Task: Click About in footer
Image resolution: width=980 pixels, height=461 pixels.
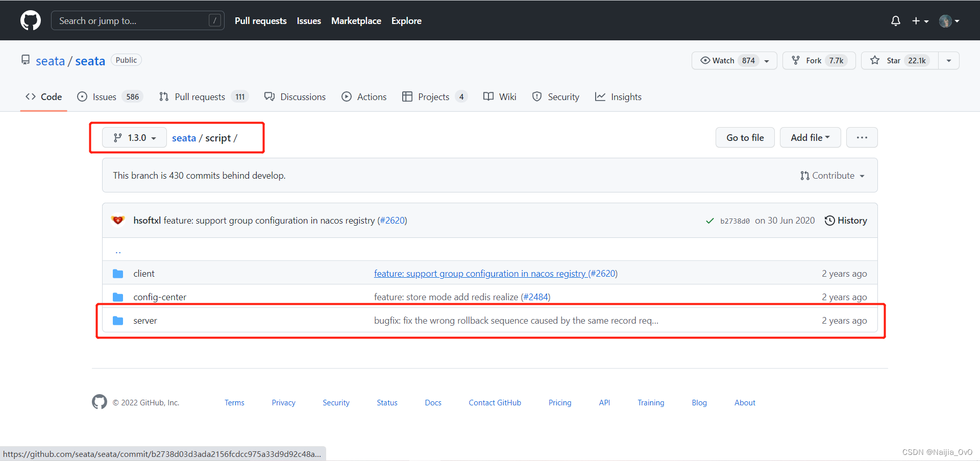Action: [745, 402]
